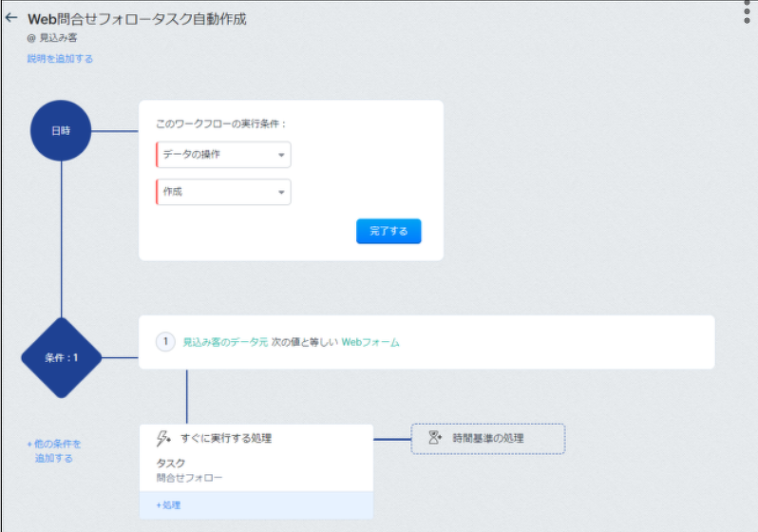Click the workflow title Web問合せフォロータスク自動作成
The width and height of the screenshot is (758, 532).
137,19
